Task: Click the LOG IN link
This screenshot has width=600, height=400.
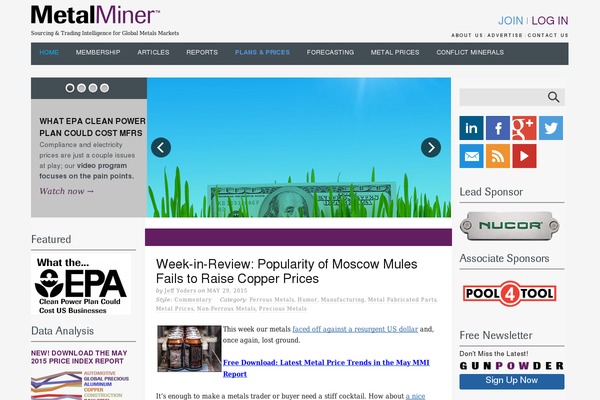Action: pyautogui.click(x=549, y=21)
